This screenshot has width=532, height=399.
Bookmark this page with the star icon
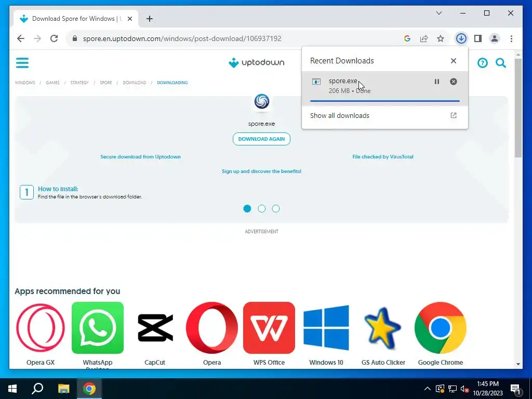pos(441,38)
